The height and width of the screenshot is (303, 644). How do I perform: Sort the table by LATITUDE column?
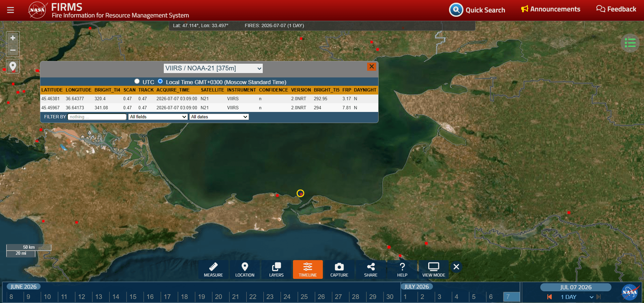(52, 90)
